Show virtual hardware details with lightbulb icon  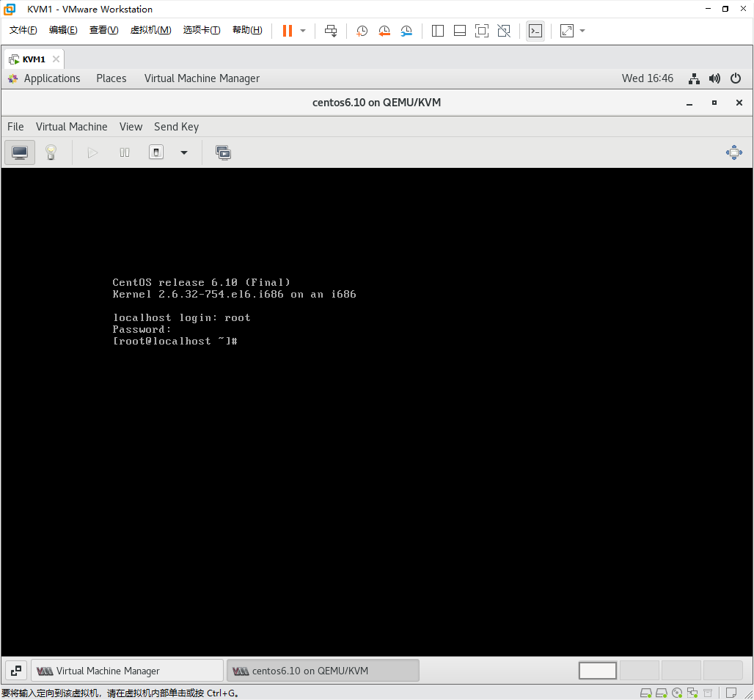coord(51,152)
